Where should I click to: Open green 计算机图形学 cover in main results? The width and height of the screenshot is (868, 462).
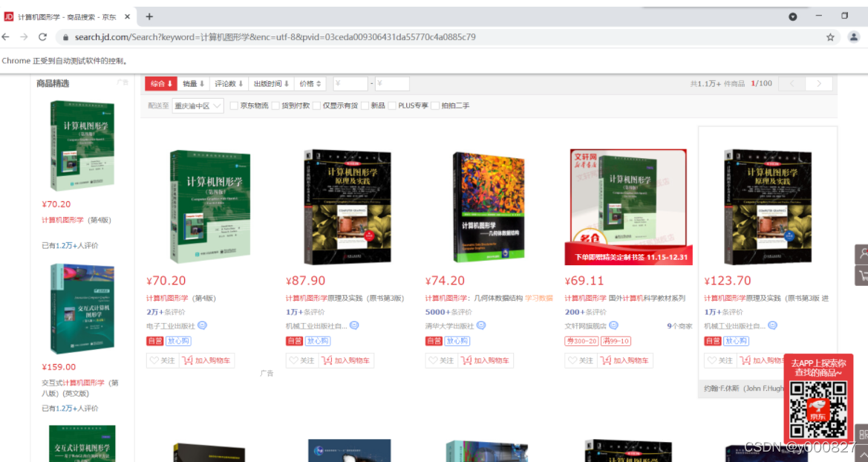point(210,206)
